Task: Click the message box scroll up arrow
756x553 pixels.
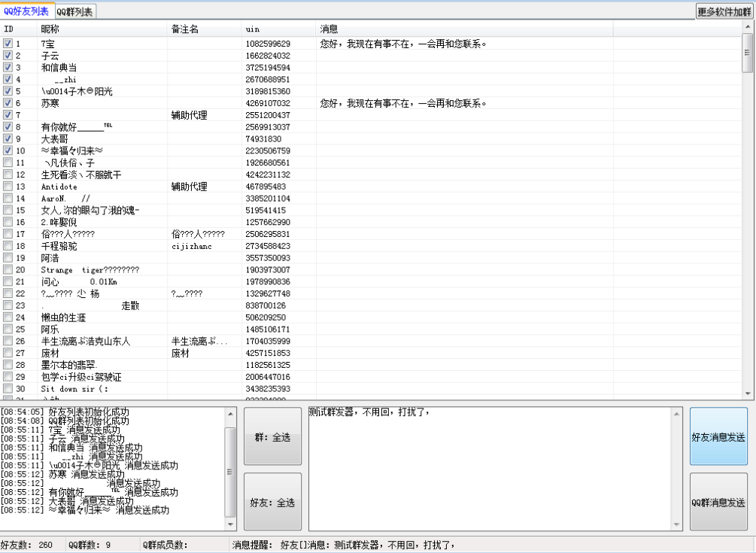Action: pos(677,413)
